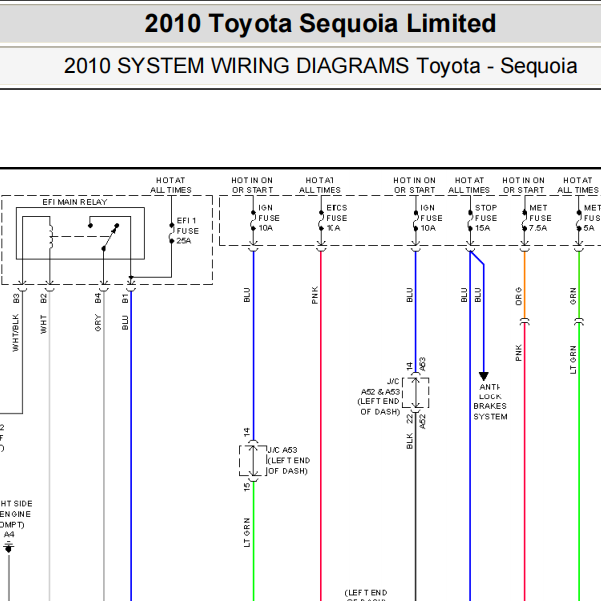Viewport: 601px width, 601px height.
Task: Click the IGN FUSE label beside the ETCS fuse
Action: coord(269,218)
